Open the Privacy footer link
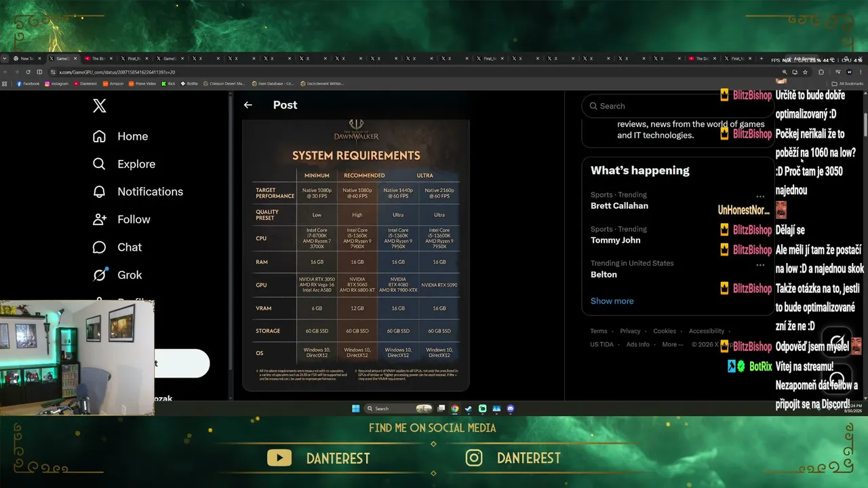This screenshot has width=868, height=488. pyautogui.click(x=630, y=331)
